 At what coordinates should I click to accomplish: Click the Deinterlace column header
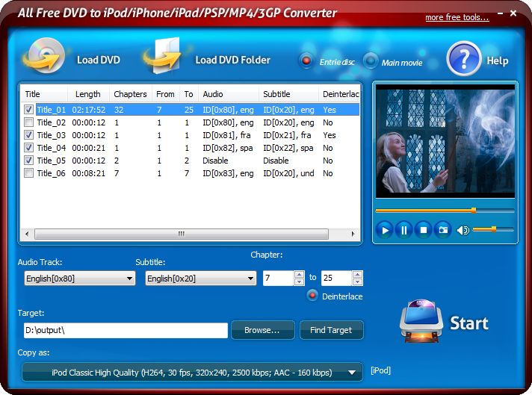(339, 94)
